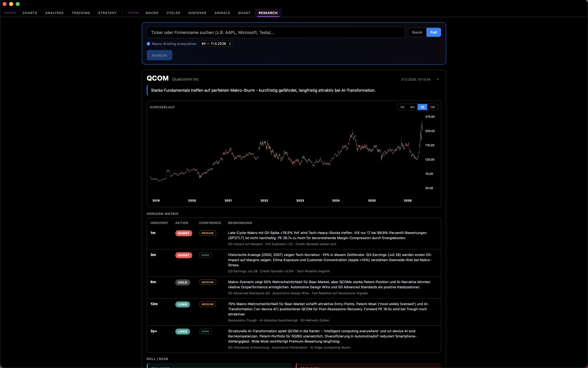Screen dimensions: 588x368
Task: Collapse the QCOM report with the triangle arrow
Action: pyautogui.click(x=438, y=79)
